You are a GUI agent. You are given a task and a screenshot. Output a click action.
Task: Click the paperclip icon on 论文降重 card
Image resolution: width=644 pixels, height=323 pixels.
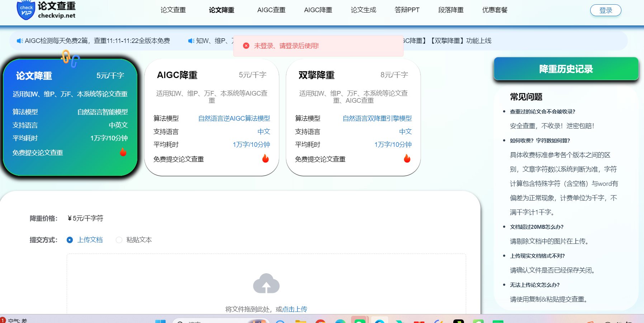click(x=70, y=58)
